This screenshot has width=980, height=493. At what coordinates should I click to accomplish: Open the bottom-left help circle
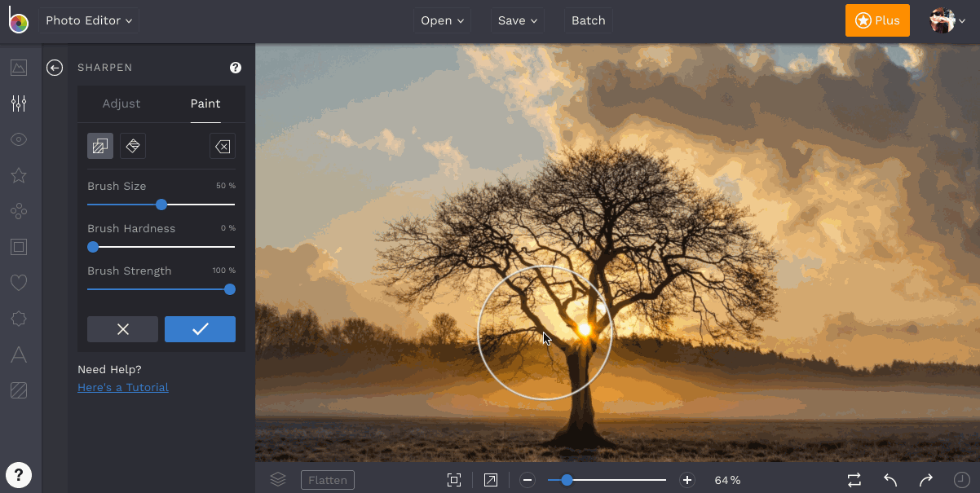[19, 474]
